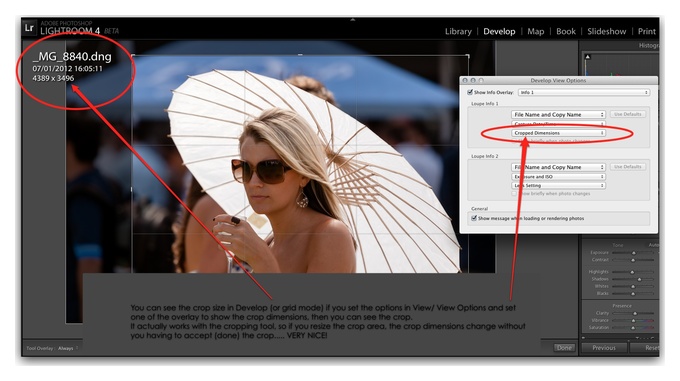Select the Develop module tab

(499, 31)
